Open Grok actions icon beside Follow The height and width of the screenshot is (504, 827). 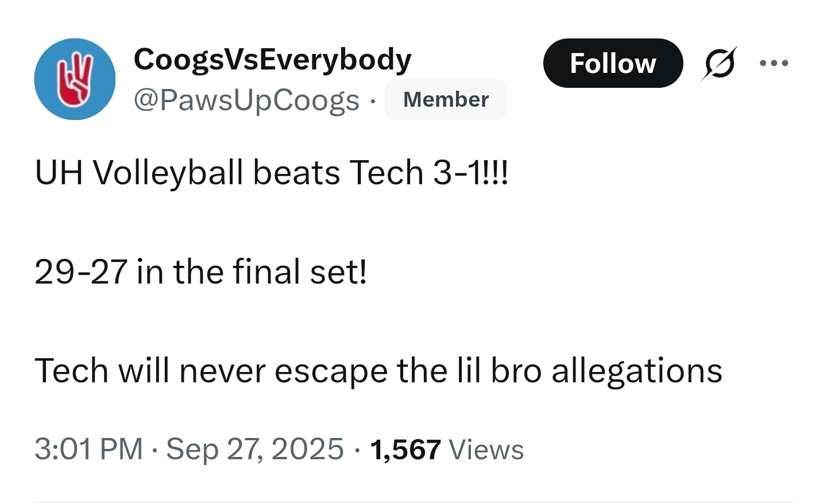pyautogui.click(x=718, y=63)
